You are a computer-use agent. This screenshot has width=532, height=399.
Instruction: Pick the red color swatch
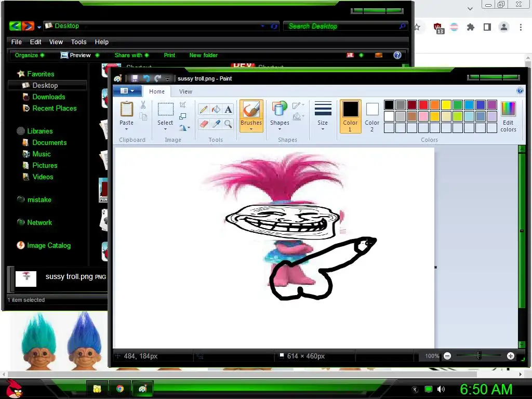click(423, 105)
